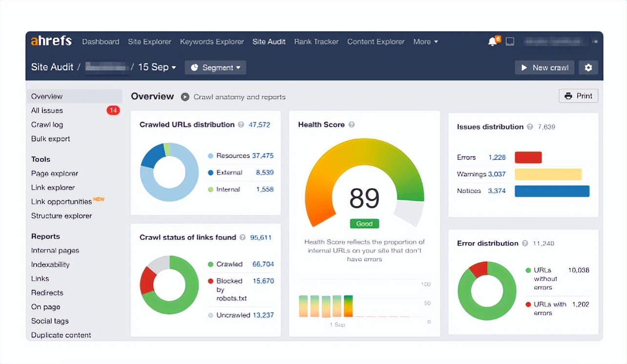
Task: Click the monitor icon beside the bell
Action: (x=510, y=41)
